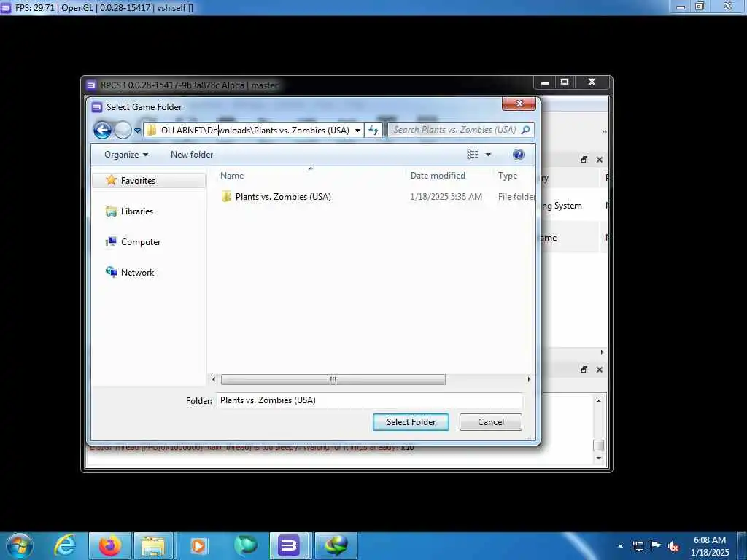The width and height of the screenshot is (747, 560).
Task: Close the upper RPCS3 dock panel
Action: coord(600,160)
